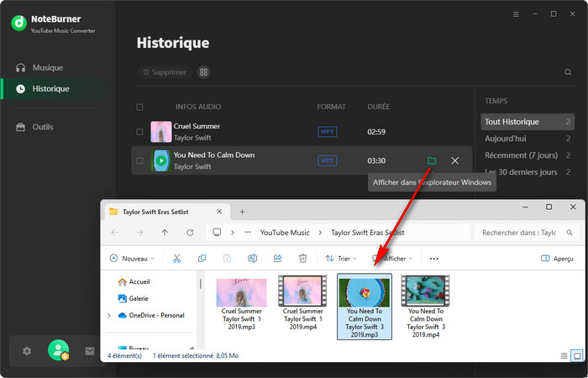Select You Need To Calm Down 2019.mp3 file

click(x=365, y=307)
